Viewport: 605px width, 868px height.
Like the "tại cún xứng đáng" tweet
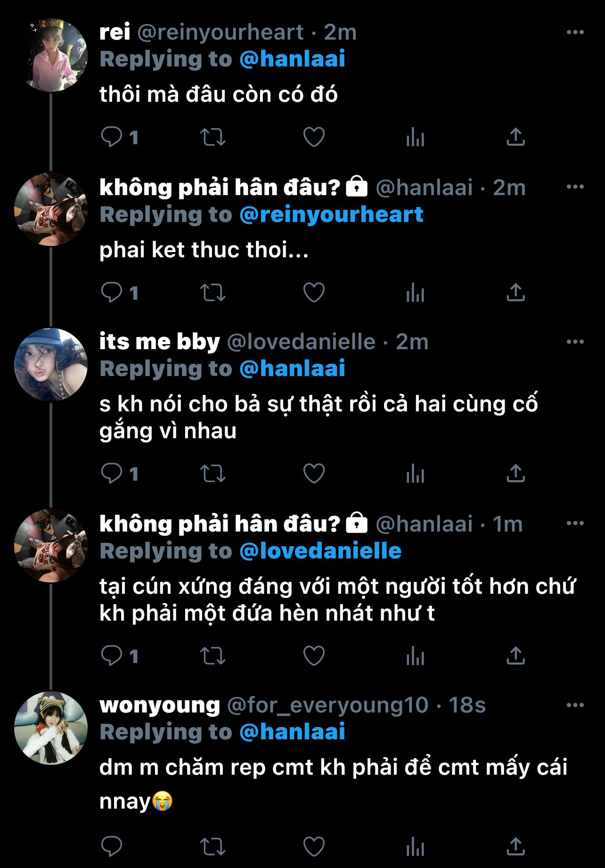(x=314, y=655)
